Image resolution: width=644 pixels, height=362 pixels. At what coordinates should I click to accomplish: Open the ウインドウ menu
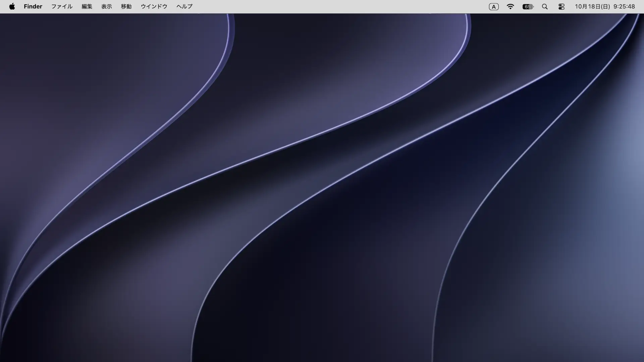click(154, 6)
